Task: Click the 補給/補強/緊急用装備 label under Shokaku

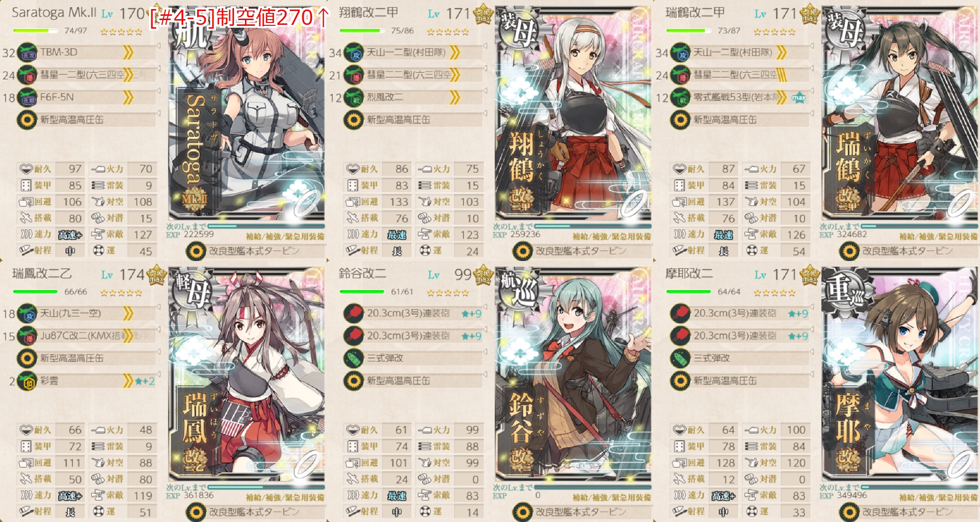Action: (612, 236)
